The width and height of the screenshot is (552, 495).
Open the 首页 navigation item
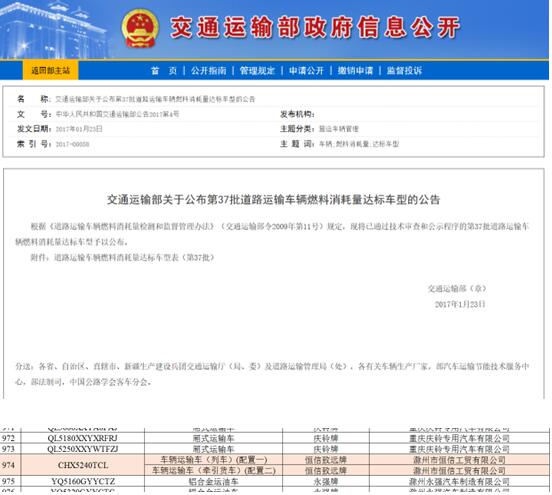pyautogui.click(x=164, y=71)
